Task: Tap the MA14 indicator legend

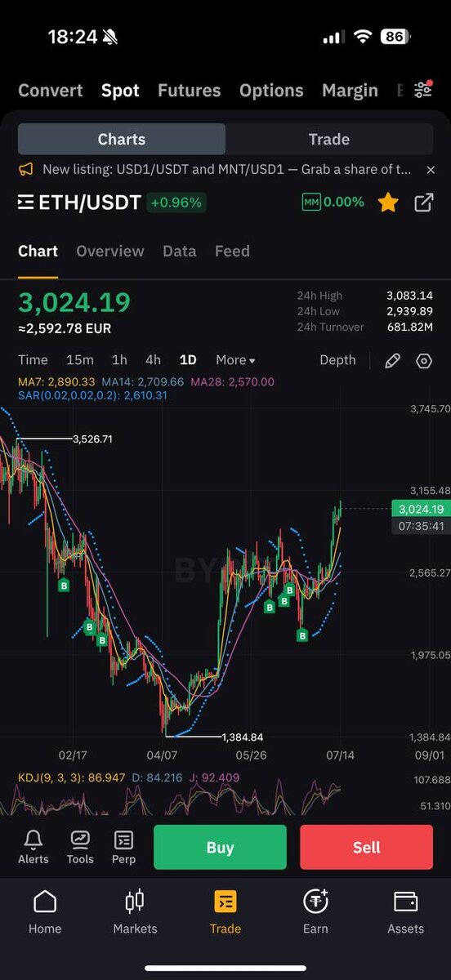Action: click(143, 381)
